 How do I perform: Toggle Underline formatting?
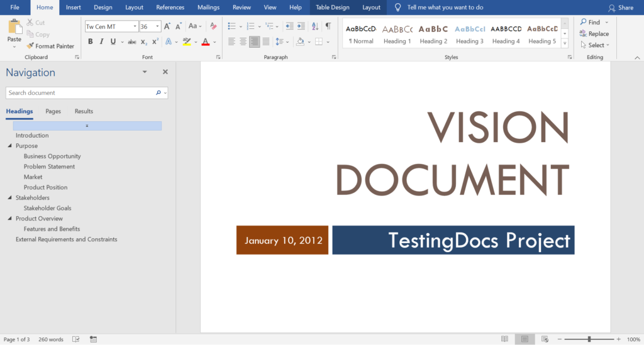(113, 41)
